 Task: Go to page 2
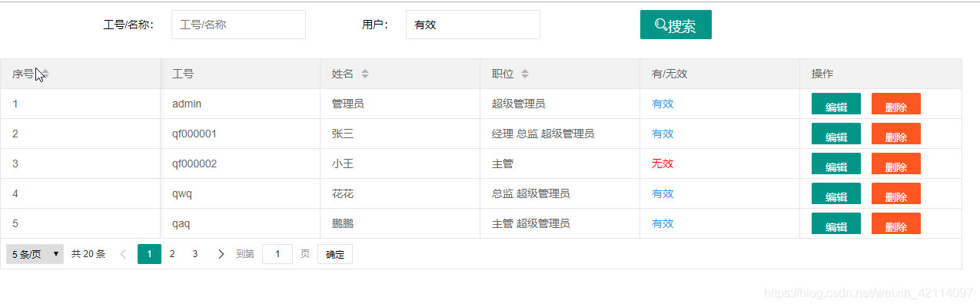tap(172, 254)
